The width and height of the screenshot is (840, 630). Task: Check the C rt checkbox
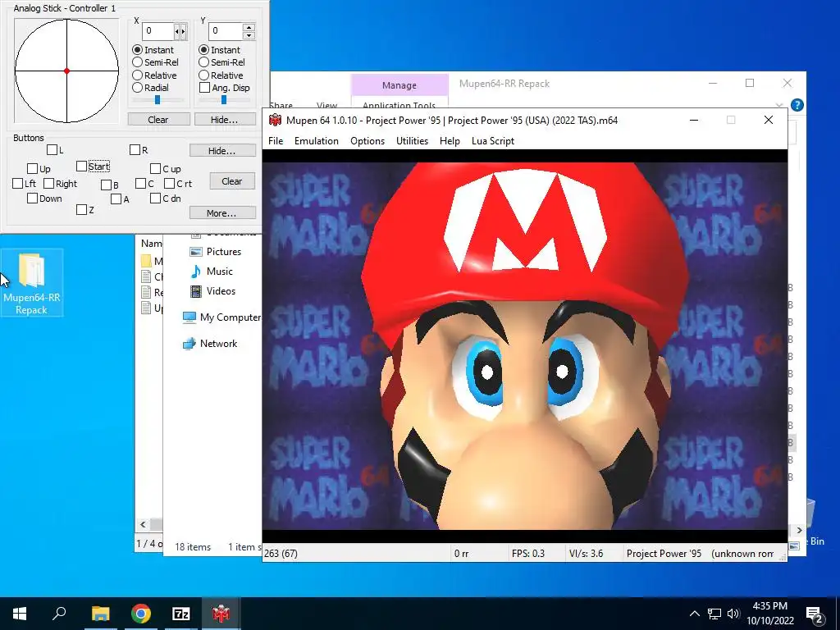pos(169,183)
